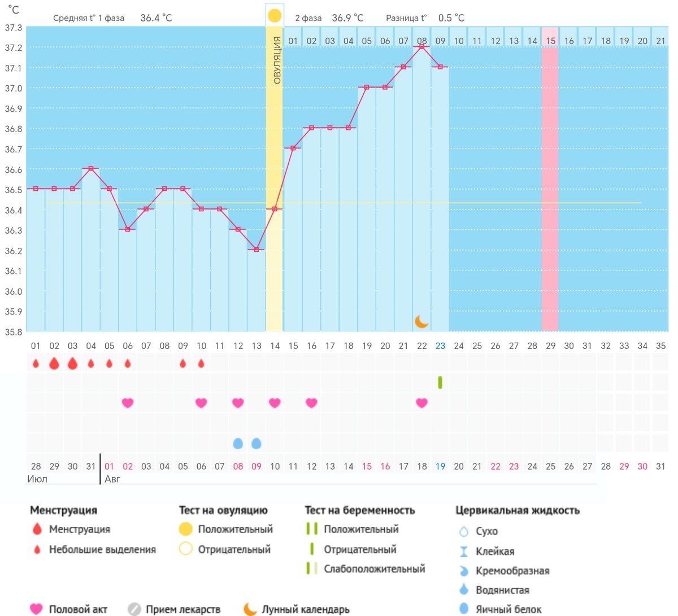Click the Прием лекарств legend icon
The height and width of the screenshot is (616, 678).
click(134, 609)
